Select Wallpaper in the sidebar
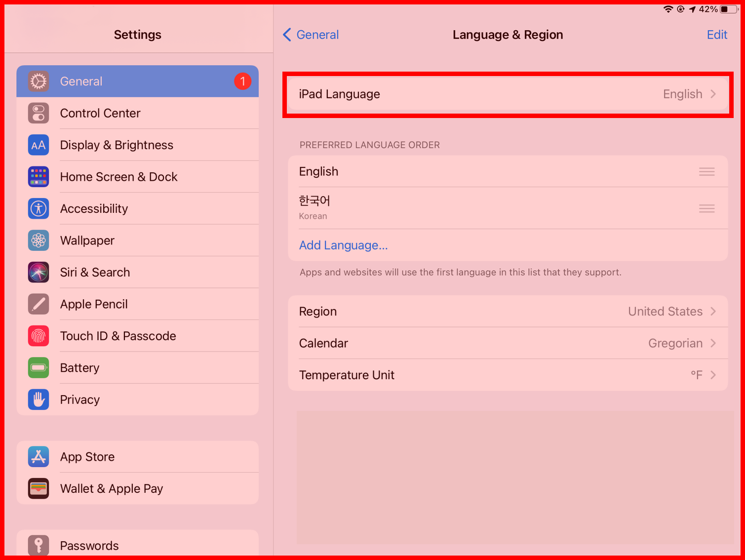745x560 pixels. tap(138, 240)
